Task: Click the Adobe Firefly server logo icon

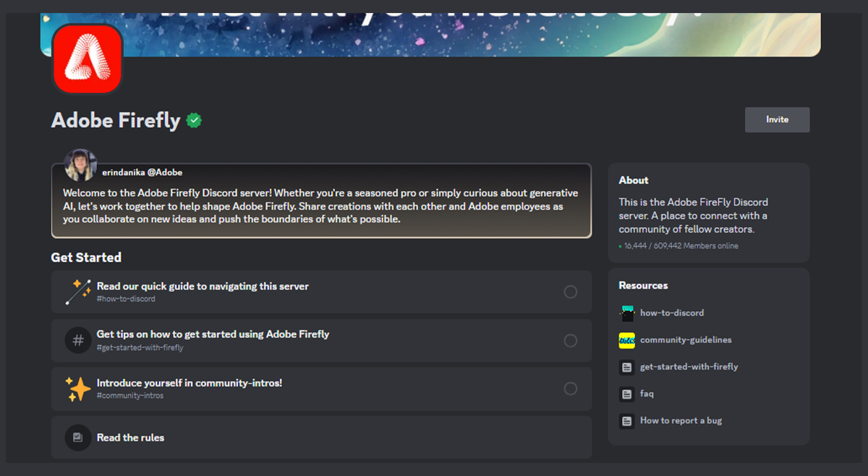Action: tap(88, 59)
